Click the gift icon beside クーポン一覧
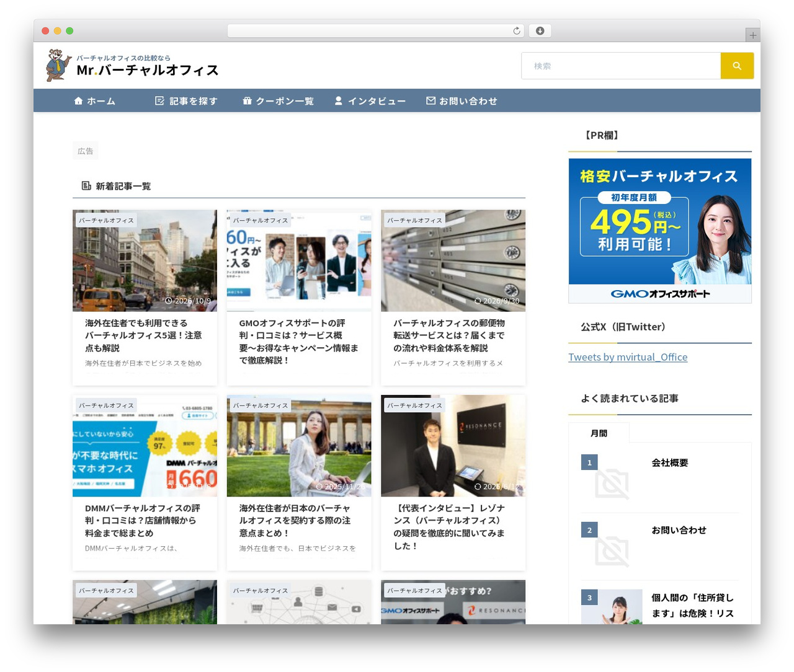The image size is (794, 672). (x=247, y=100)
